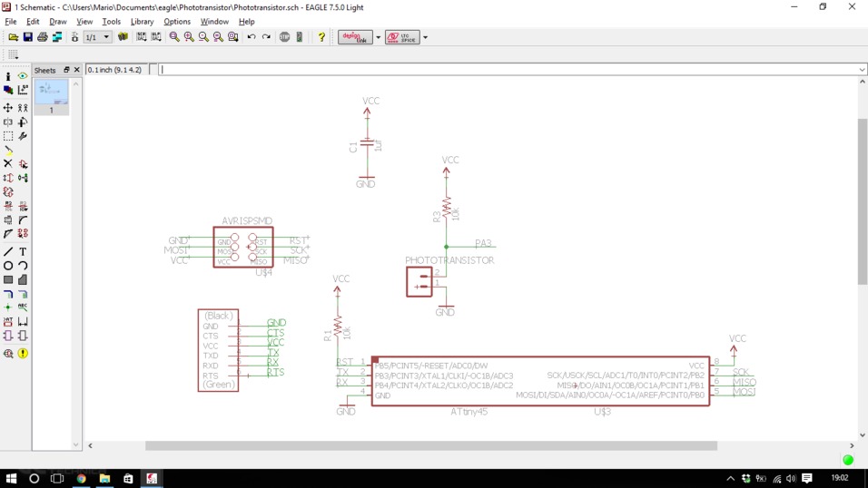Select the Rectangle tool
This screenshot has height=488, width=868.
pyautogui.click(x=8, y=280)
